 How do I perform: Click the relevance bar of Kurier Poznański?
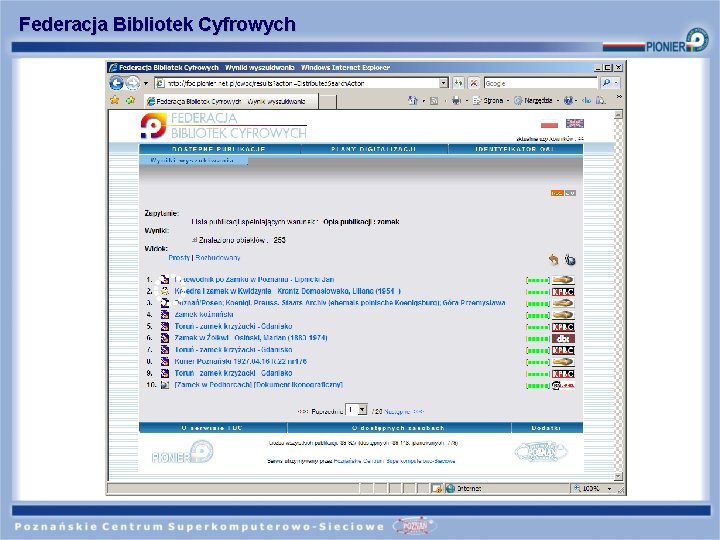coord(538,362)
